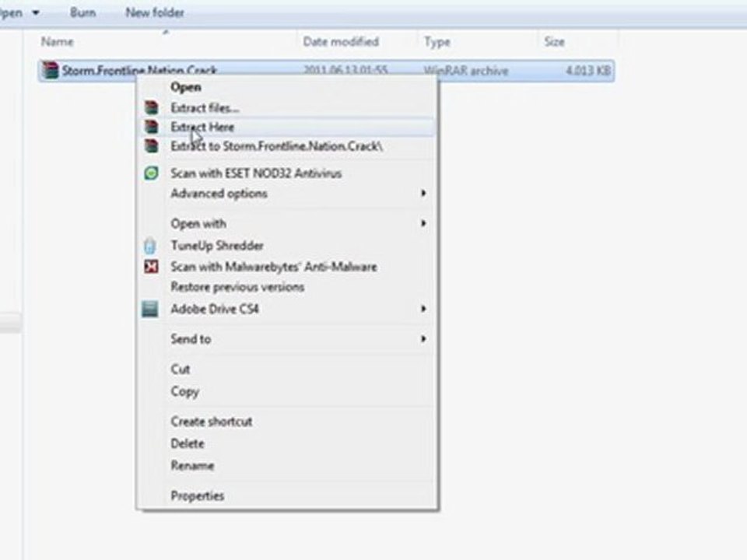The width and height of the screenshot is (747, 560).
Task: Sort by the Size column header
Action: tap(555, 42)
